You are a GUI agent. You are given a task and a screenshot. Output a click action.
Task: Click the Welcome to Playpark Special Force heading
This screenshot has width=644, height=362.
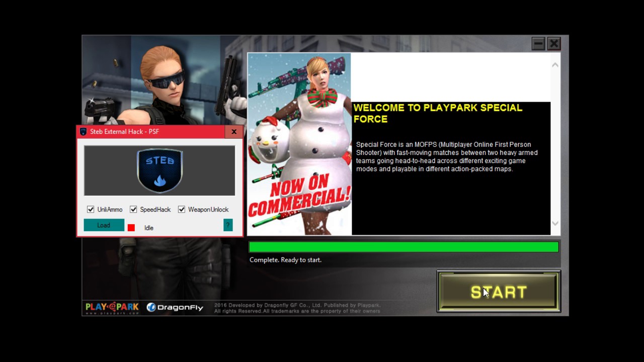[x=438, y=113]
